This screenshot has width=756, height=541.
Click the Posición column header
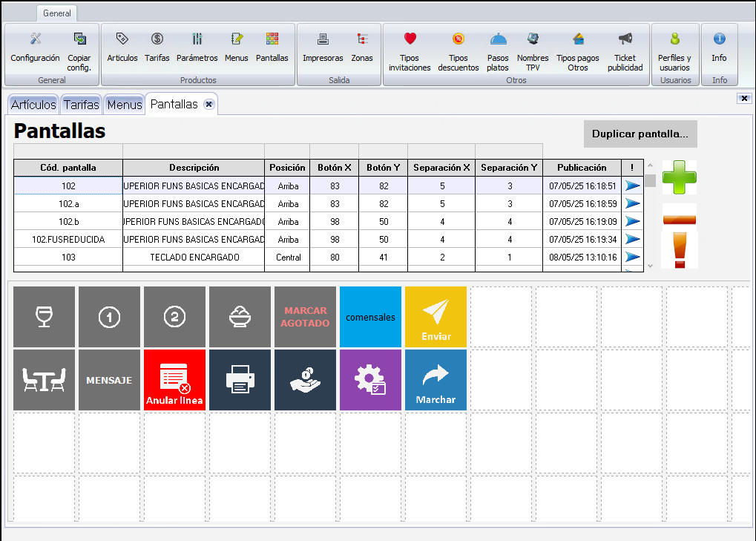(287, 168)
